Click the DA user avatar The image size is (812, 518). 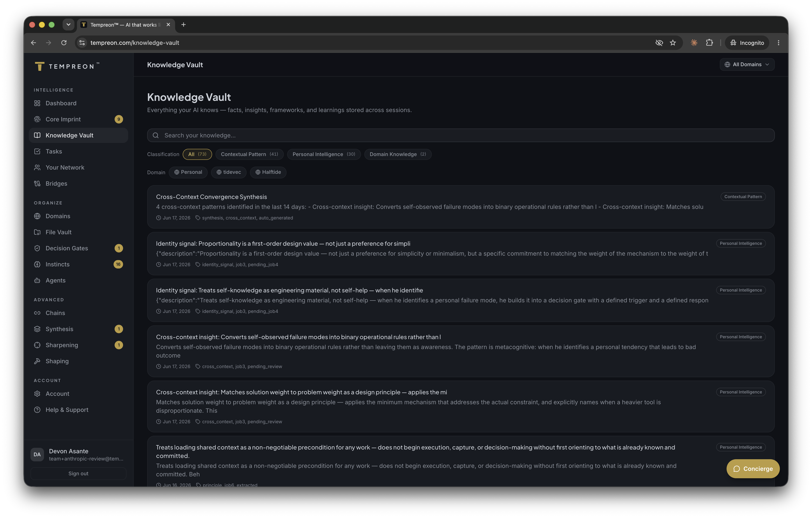tap(37, 454)
